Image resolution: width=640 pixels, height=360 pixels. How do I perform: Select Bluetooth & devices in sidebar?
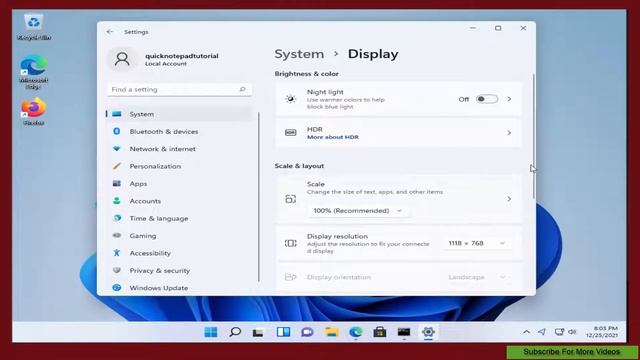pos(179,131)
